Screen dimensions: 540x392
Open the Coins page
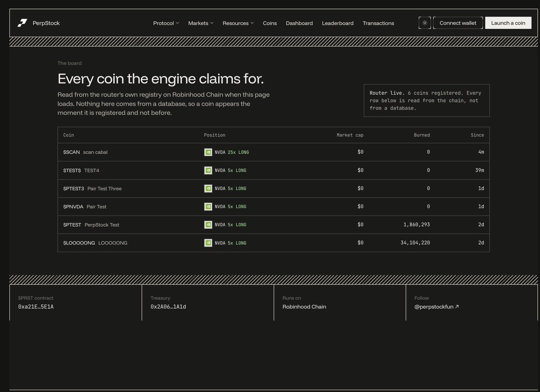270,23
